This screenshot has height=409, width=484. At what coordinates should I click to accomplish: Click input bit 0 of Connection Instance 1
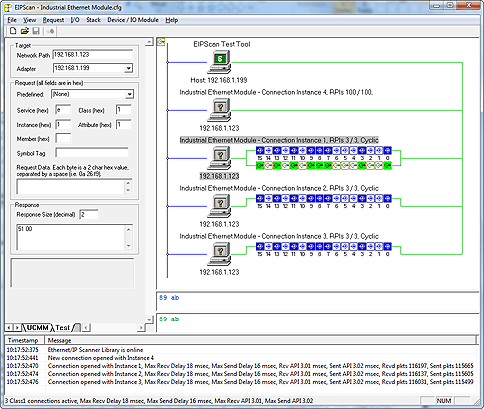387,150
